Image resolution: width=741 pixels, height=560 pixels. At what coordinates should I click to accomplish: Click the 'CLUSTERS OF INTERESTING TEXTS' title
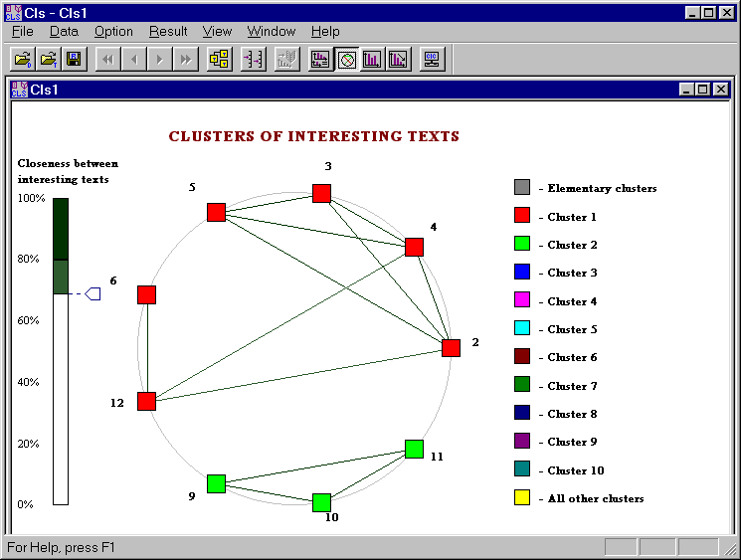(313, 136)
